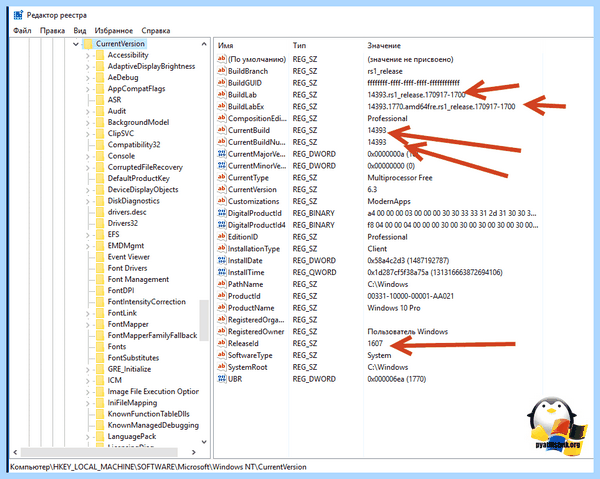The image size is (600, 479).
Task: Expand the BackgroundModel key
Action: 88,123
